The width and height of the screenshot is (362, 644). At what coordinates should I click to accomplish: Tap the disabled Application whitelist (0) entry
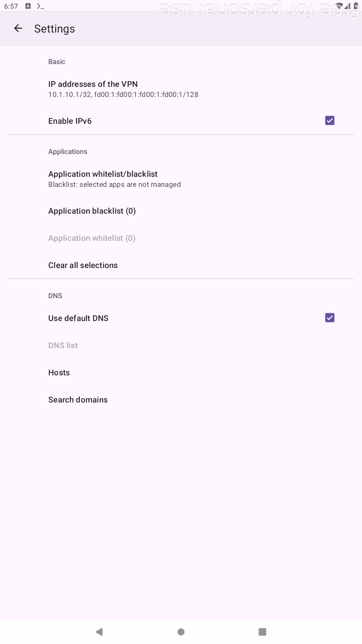click(92, 238)
